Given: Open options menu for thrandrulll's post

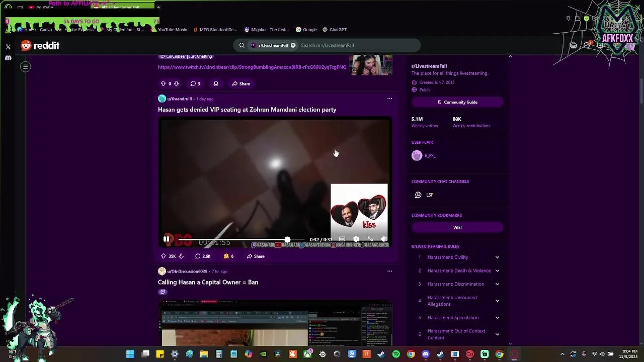Looking at the screenshot, I should tap(389, 99).
